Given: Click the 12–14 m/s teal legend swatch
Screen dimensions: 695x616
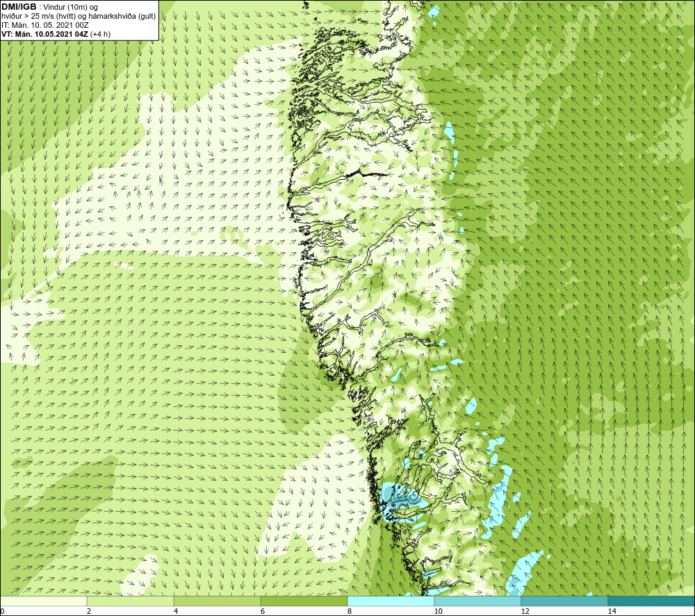Looking at the screenshot, I should (564, 601).
